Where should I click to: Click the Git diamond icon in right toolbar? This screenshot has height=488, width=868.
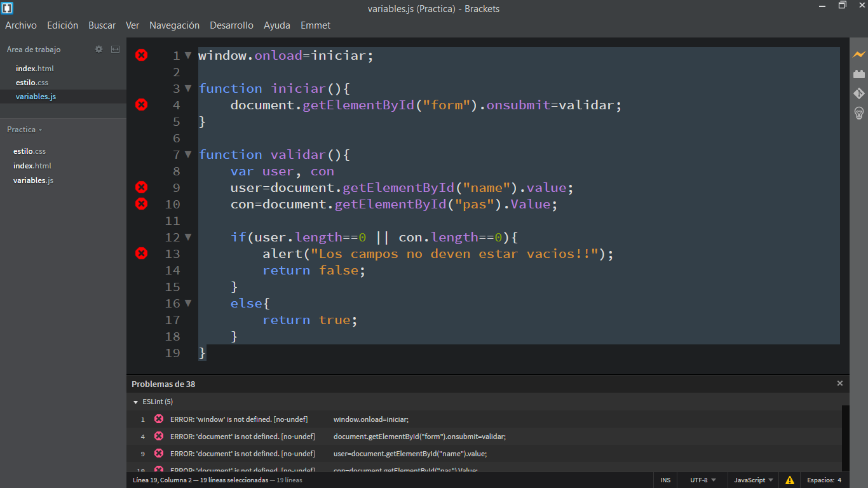click(x=859, y=93)
